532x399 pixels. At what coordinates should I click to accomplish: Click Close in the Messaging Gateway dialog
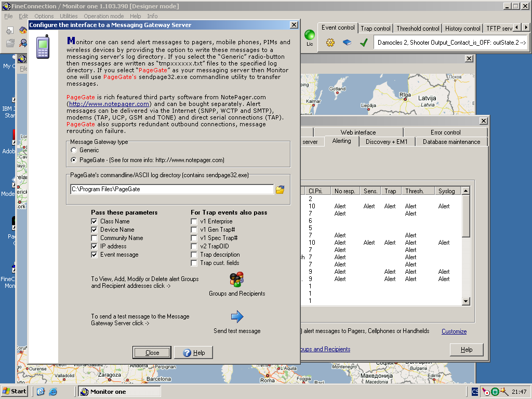[x=152, y=353]
